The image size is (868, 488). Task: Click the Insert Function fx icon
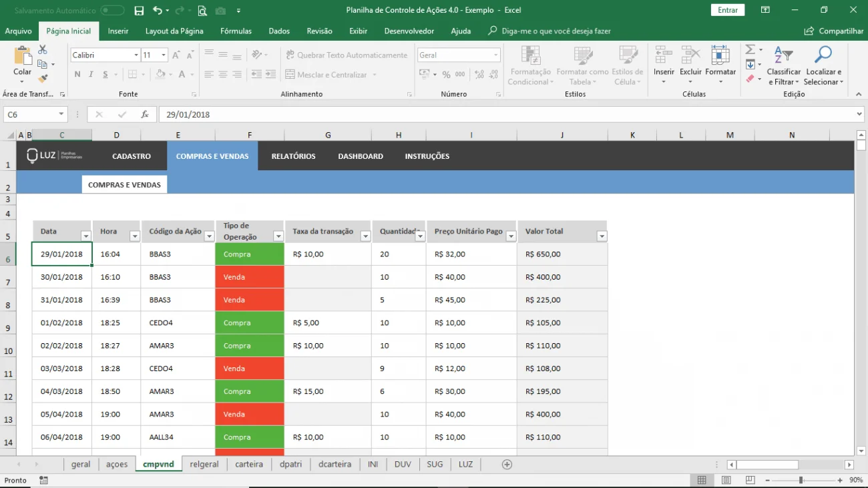[x=144, y=115]
